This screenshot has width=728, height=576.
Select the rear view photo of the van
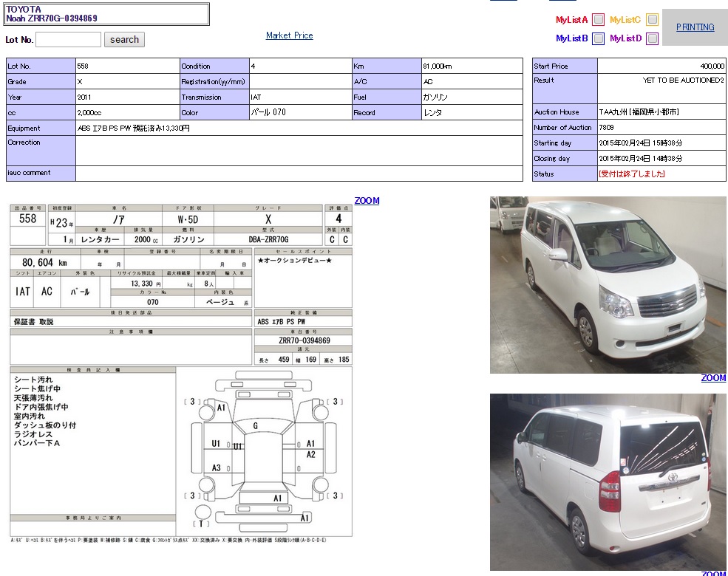(x=608, y=481)
